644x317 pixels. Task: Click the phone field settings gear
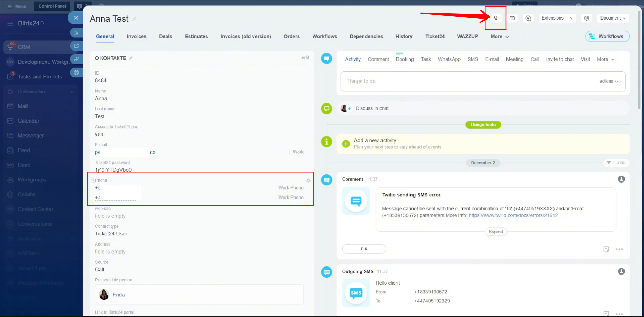308,180
